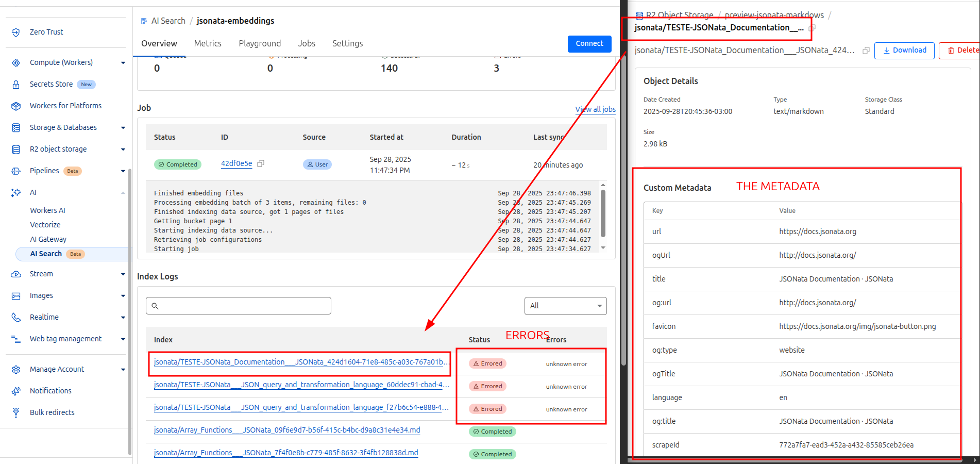Click R2 Object Storage breadcrumb link

click(680, 15)
